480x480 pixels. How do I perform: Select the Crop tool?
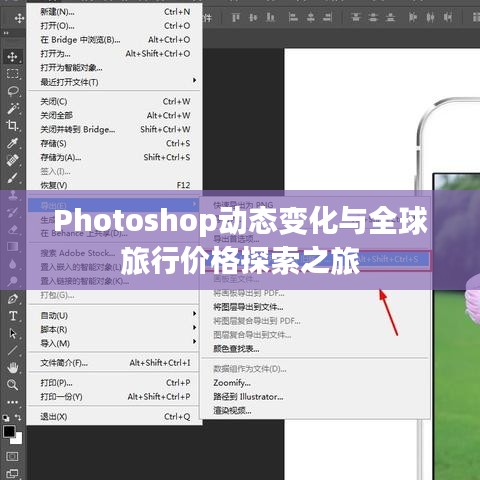click(x=13, y=126)
